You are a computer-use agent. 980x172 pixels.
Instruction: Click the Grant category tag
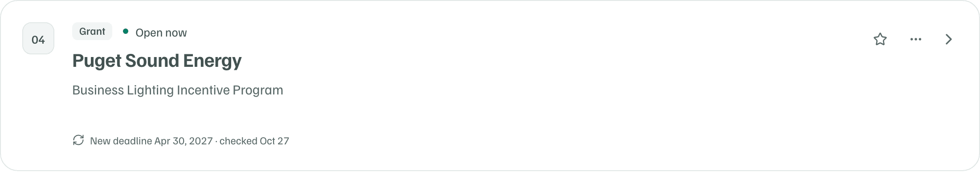coord(92,31)
